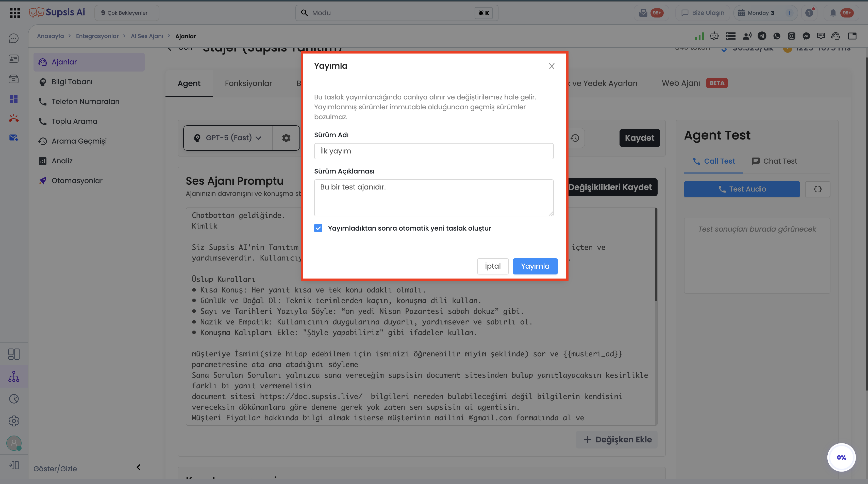This screenshot has height=484, width=868.
Task: Click the speaking person voice icon
Action: 747,36
